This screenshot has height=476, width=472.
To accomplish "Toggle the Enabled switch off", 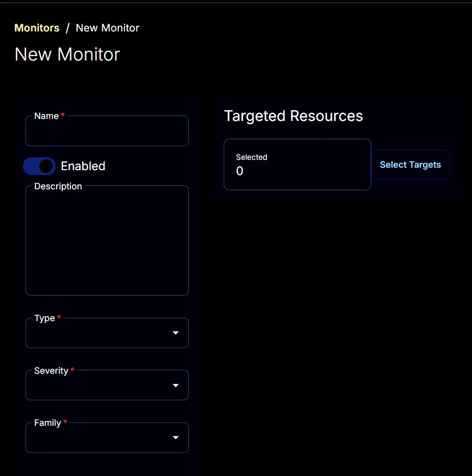I will point(39,166).
